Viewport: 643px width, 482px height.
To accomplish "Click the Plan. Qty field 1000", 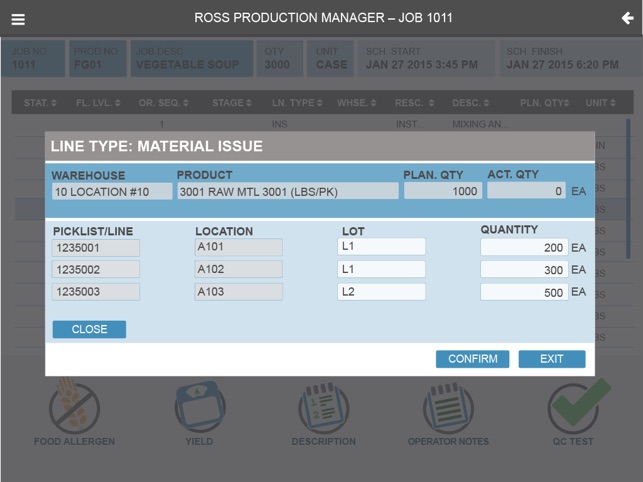I will [443, 191].
